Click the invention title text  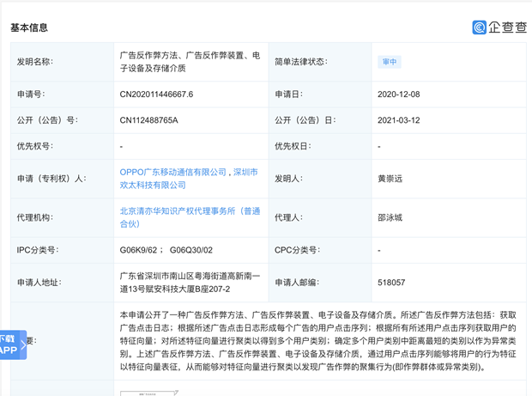click(190, 62)
